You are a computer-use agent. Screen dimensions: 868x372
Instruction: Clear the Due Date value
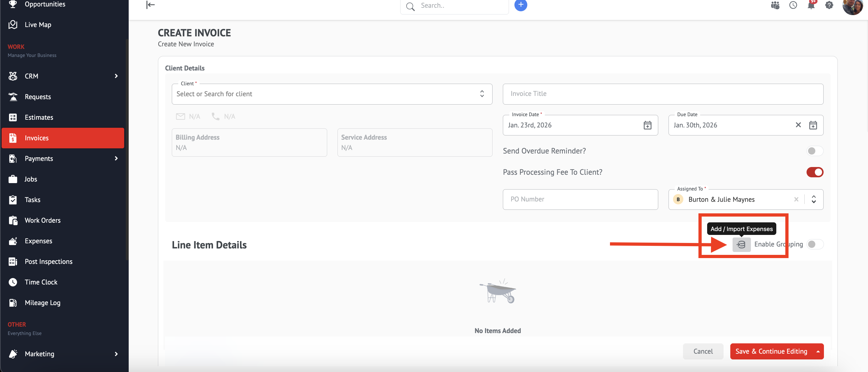[x=798, y=125]
